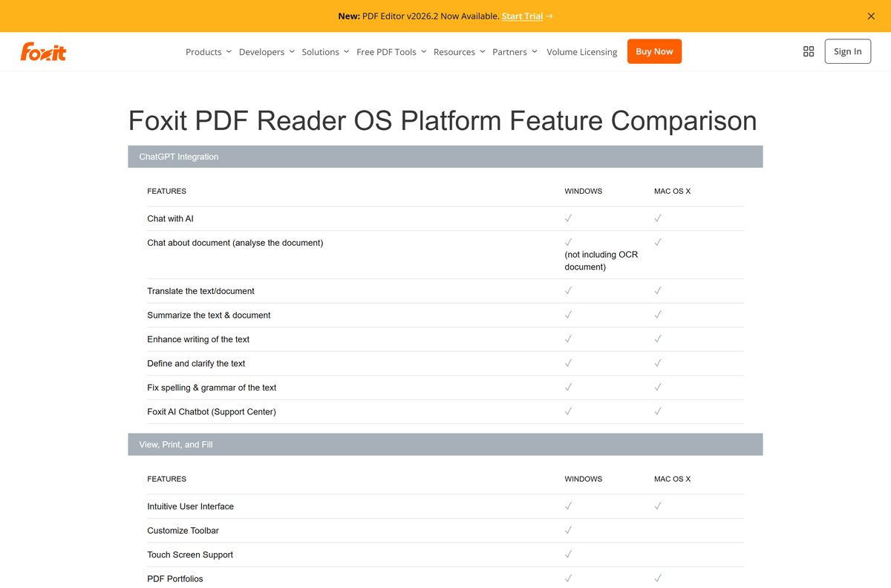This screenshot has width=891, height=588.
Task: Click Mac checkmark for Foxit AI Chatbot
Action: (x=658, y=411)
